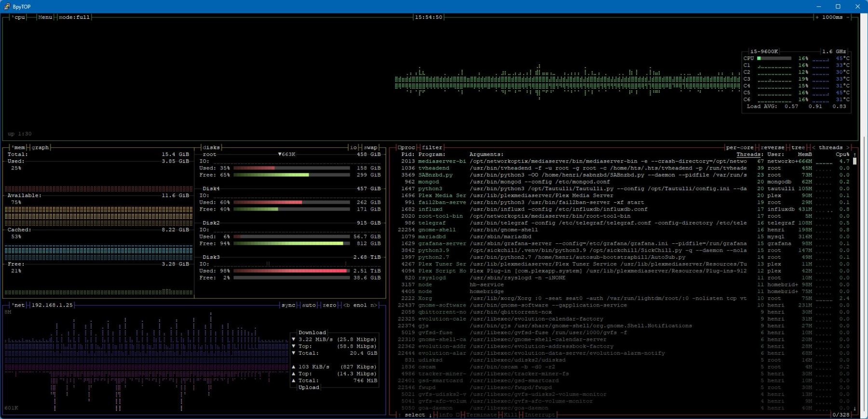Switch to previous network interface
This screenshot has height=419, width=868.
pos(346,305)
